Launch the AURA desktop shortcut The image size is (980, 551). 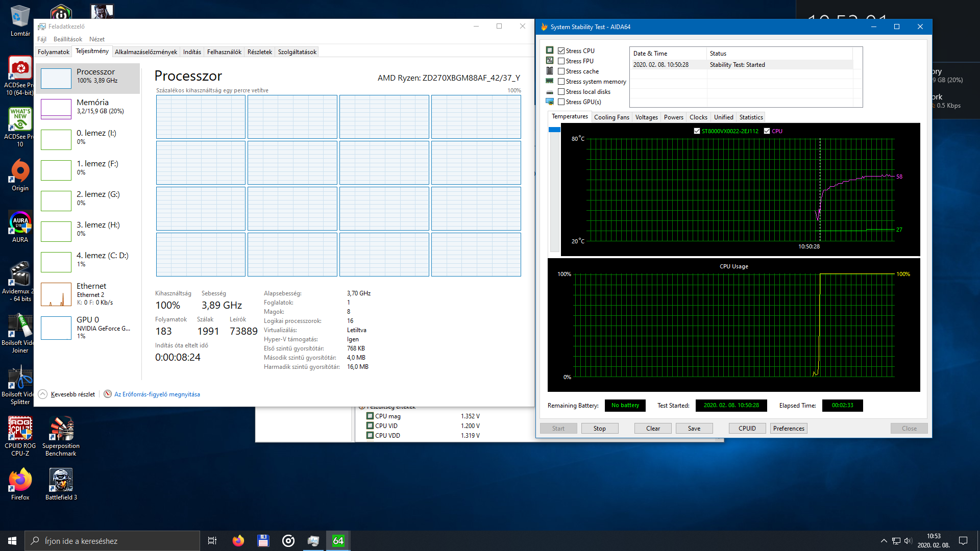coord(20,226)
